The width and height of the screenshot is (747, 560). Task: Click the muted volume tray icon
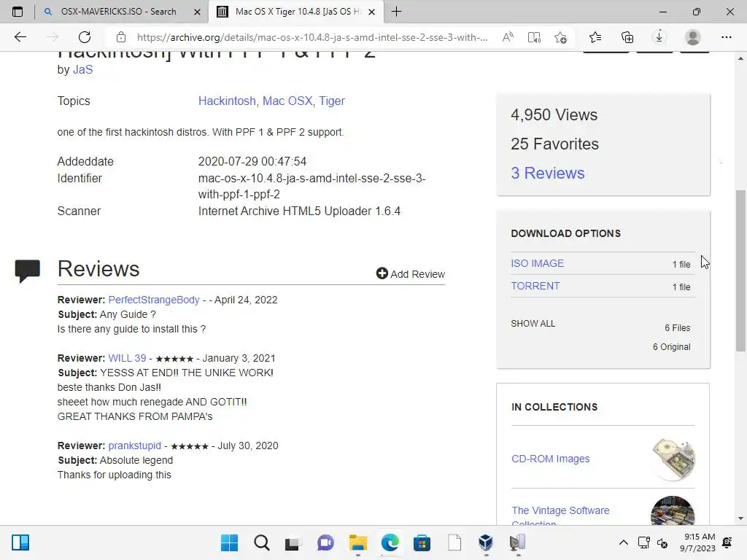(x=662, y=542)
